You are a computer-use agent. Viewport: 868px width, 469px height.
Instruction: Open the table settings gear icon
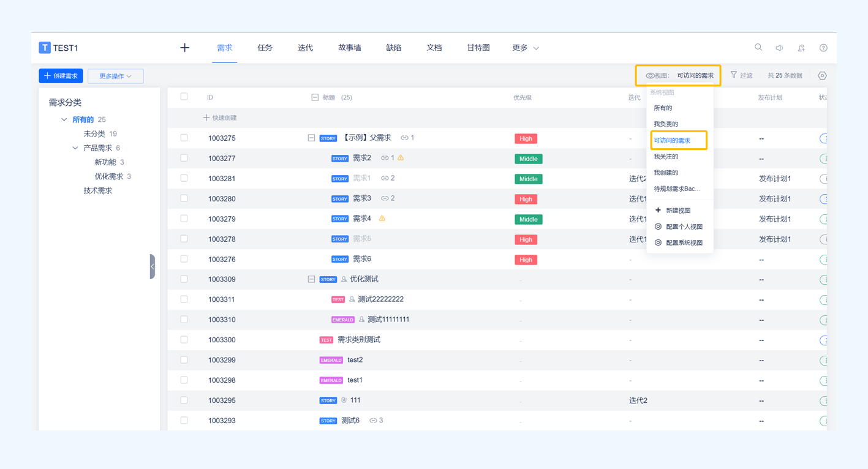823,76
